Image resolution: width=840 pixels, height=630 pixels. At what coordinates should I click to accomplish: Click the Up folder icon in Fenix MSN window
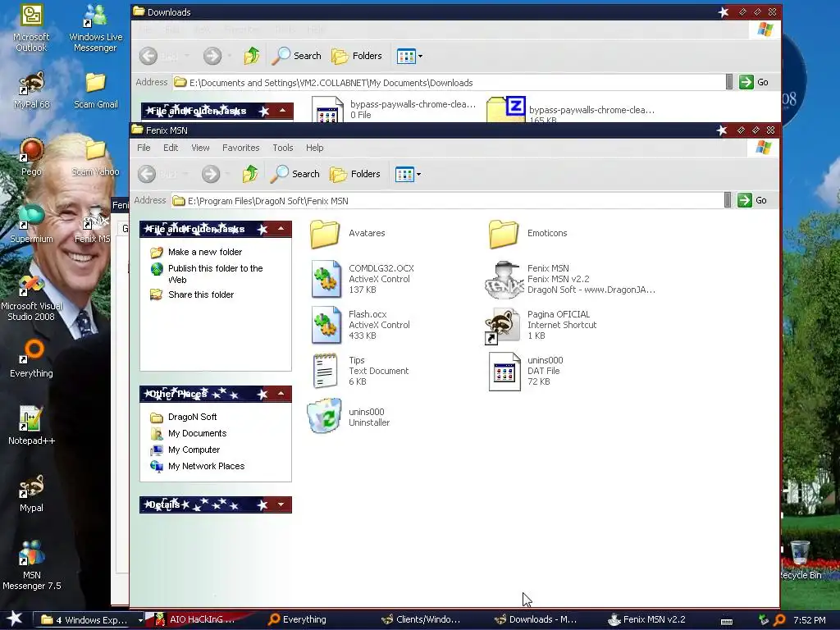(x=250, y=174)
